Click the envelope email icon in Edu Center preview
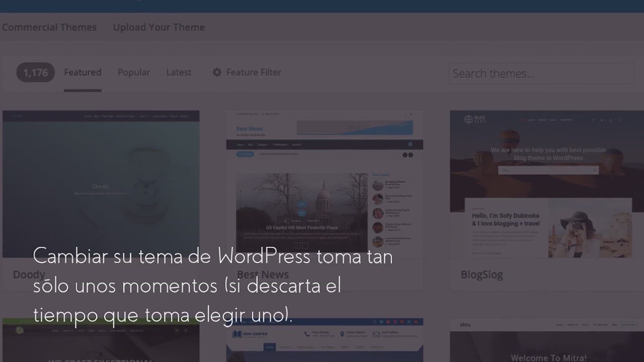This screenshot has width=644, height=362. tap(376, 334)
